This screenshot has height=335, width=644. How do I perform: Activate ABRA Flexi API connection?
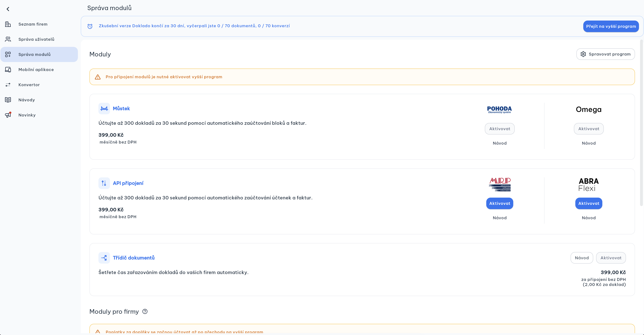[588, 204]
